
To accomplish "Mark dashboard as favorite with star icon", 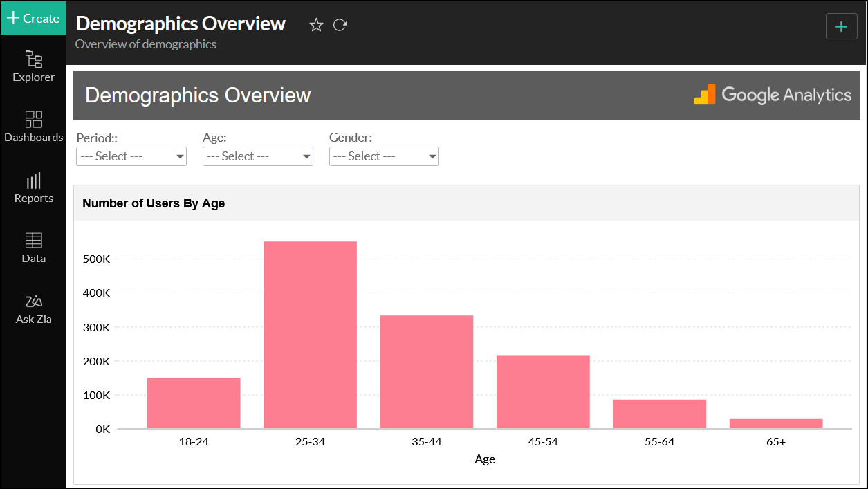I will [x=316, y=25].
